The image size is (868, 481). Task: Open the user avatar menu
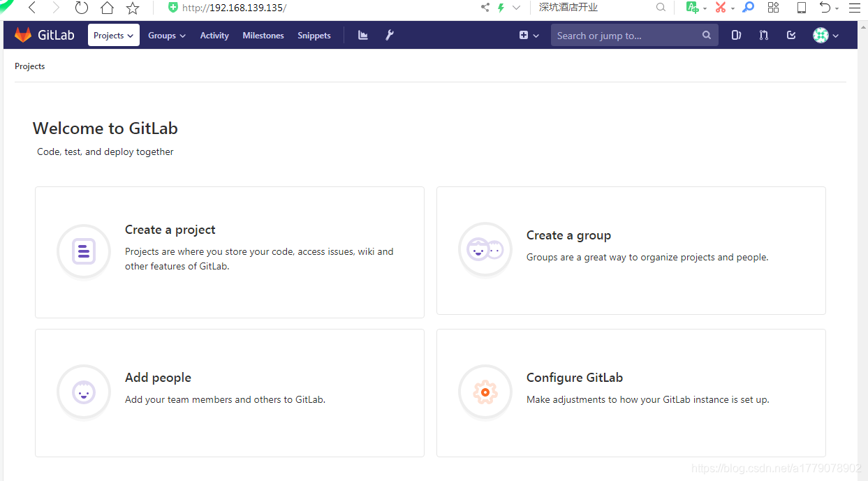[825, 35]
